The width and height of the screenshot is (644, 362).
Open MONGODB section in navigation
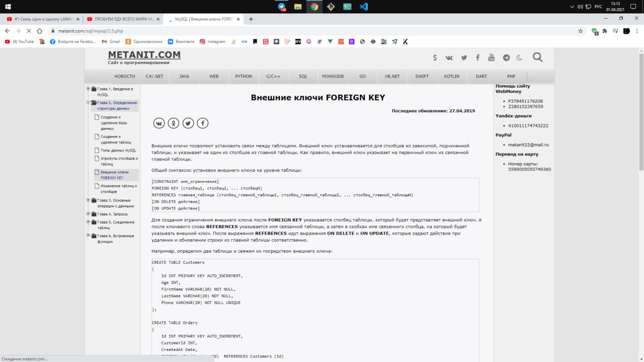(333, 77)
